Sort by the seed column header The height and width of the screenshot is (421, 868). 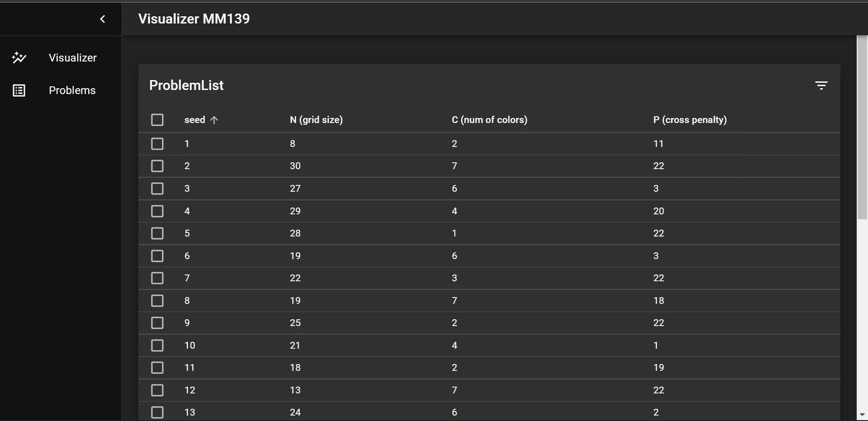[x=194, y=120]
